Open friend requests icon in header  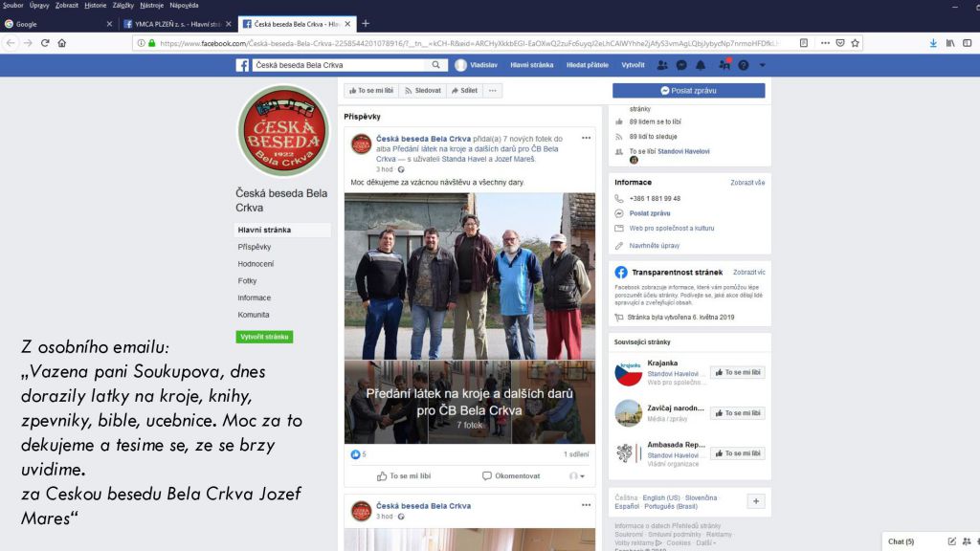[662, 65]
